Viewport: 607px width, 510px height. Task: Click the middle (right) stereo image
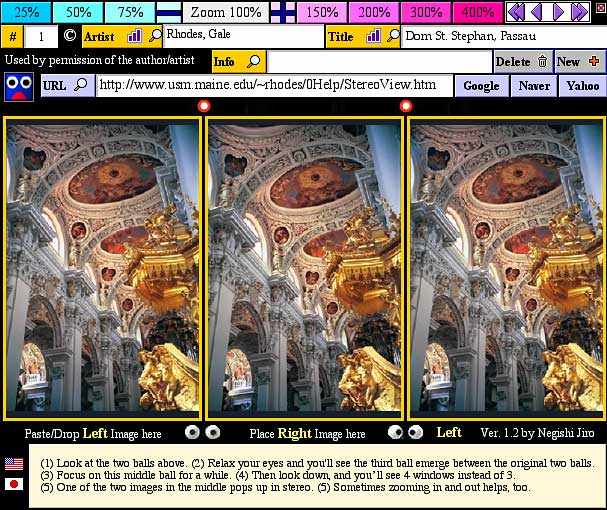pos(305,268)
